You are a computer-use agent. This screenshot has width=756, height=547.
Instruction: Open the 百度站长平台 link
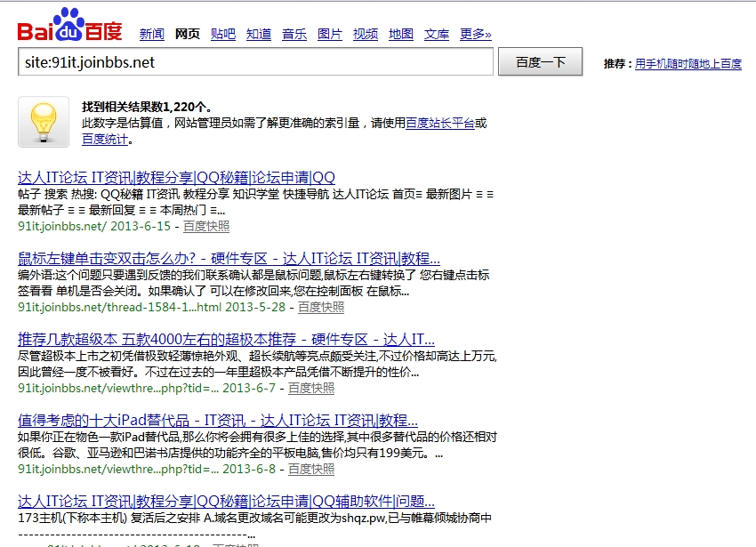[440, 124]
